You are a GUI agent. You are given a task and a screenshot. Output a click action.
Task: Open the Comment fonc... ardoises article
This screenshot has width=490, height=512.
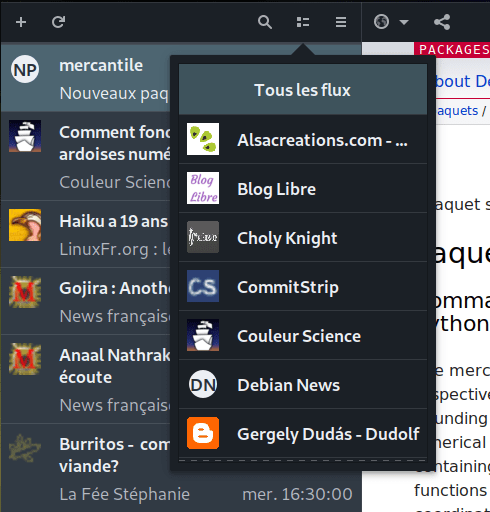point(86,156)
